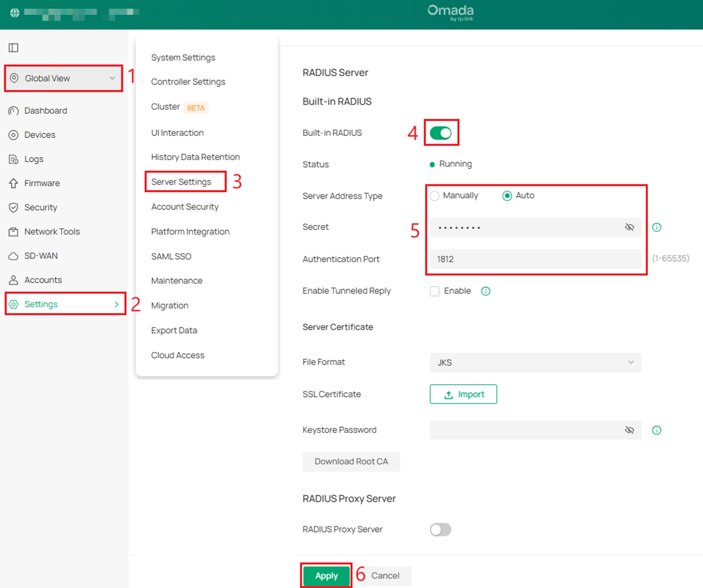Select Devices in the sidebar
The height and width of the screenshot is (588, 703).
coord(40,135)
